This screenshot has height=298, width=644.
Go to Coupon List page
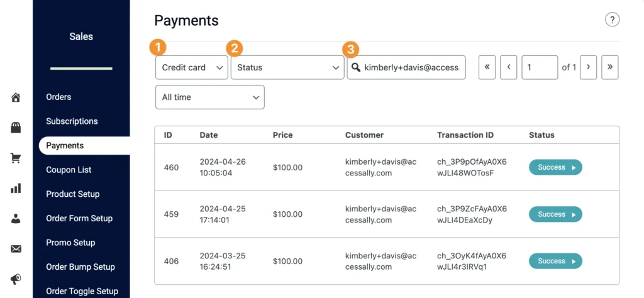(69, 170)
